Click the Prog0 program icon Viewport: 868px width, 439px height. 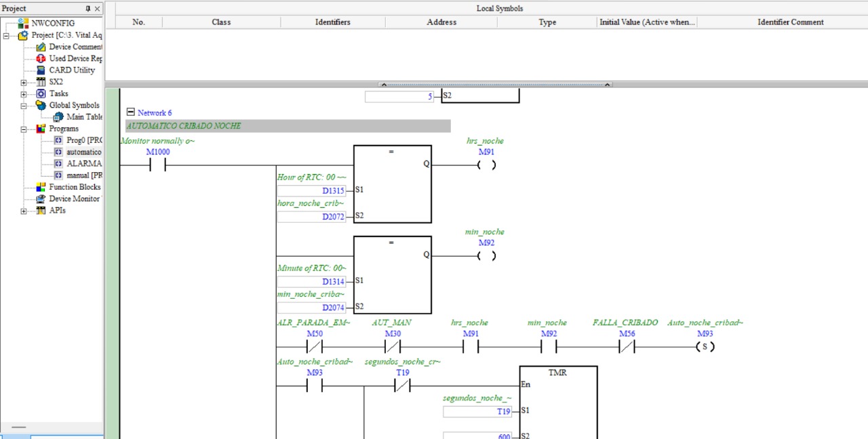click(58, 140)
